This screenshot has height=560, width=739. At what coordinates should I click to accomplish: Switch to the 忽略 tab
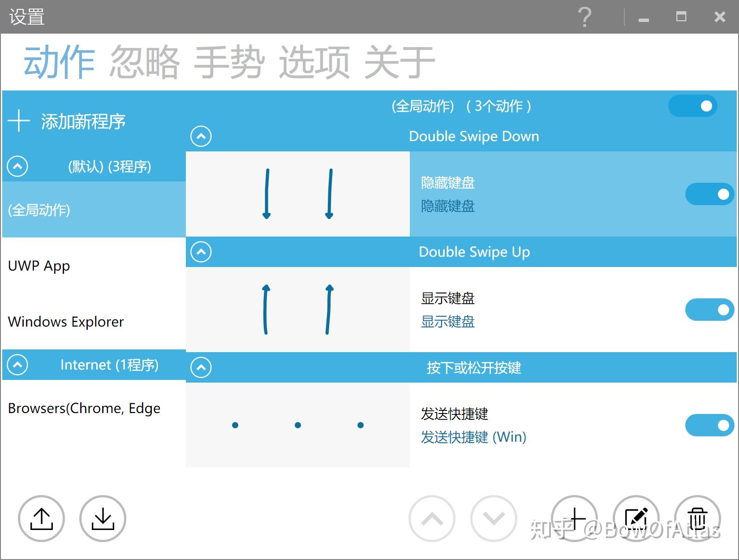click(145, 62)
